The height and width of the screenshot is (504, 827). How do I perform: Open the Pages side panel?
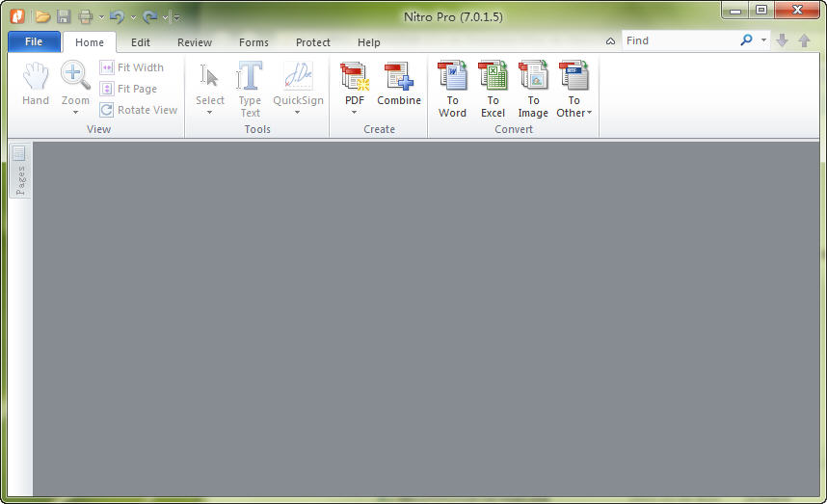coord(20,171)
